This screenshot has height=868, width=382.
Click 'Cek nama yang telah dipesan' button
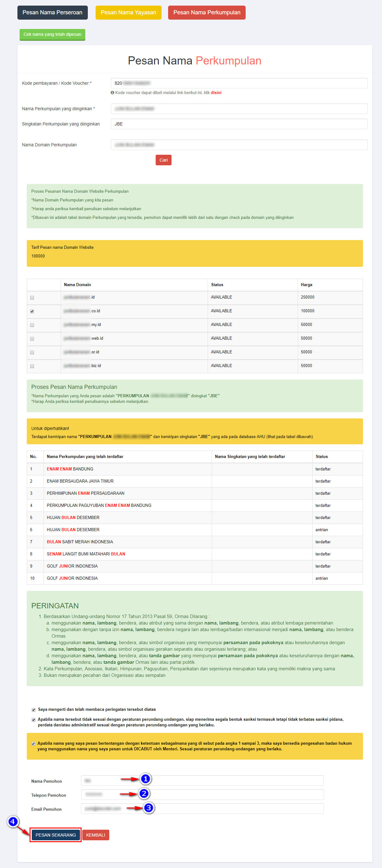coord(52,34)
